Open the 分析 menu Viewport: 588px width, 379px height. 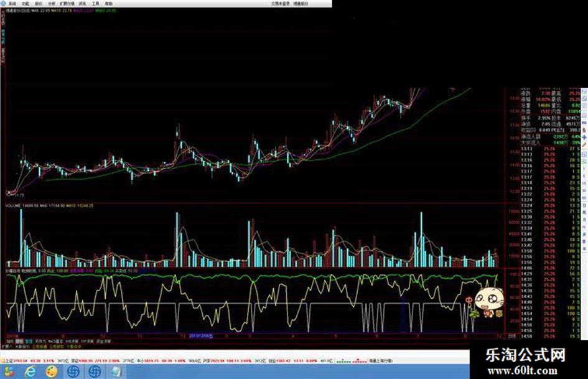(x=52, y=4)
